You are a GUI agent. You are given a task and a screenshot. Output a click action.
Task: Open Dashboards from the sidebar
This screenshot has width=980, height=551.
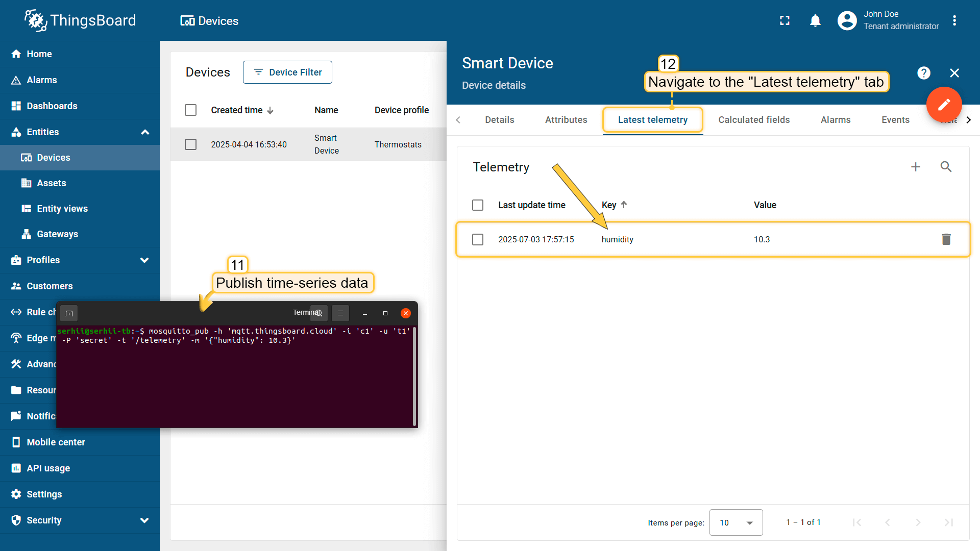pos(52,106)
